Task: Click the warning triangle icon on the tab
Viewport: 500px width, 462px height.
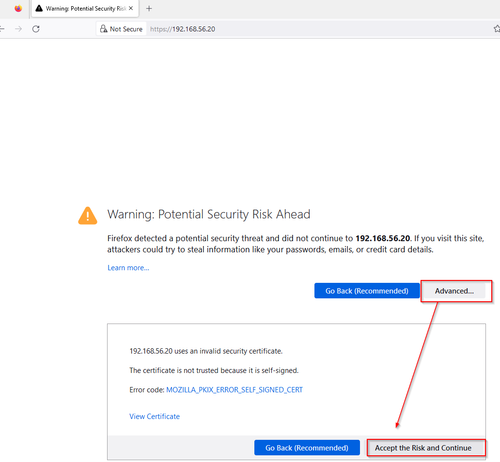Action: tap(39, 8)
